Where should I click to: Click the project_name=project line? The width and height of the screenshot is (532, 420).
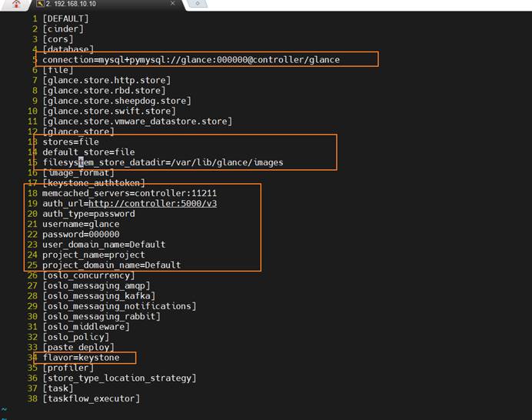94,255
